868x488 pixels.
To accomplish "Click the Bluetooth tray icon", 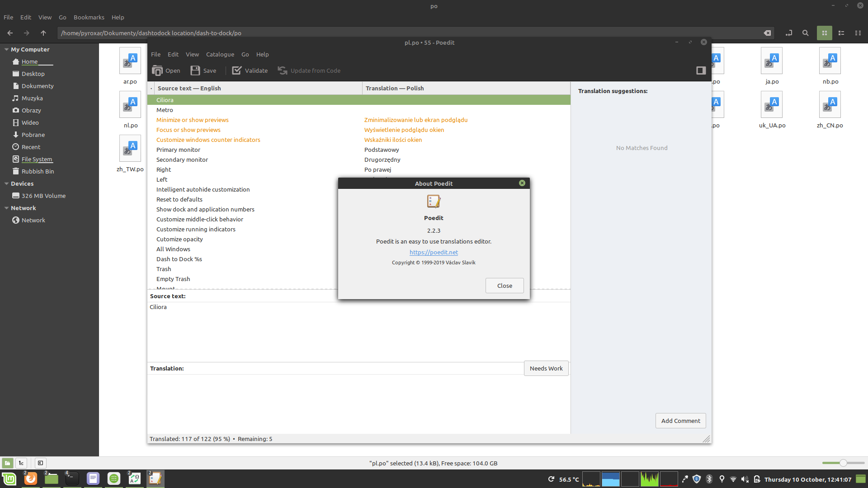I will [709, 479].
